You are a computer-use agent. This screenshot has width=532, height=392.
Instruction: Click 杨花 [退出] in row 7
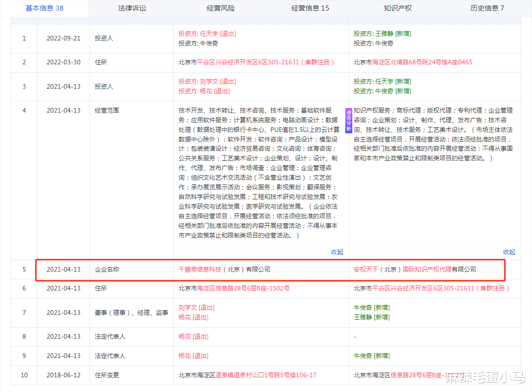click(194, 318)
